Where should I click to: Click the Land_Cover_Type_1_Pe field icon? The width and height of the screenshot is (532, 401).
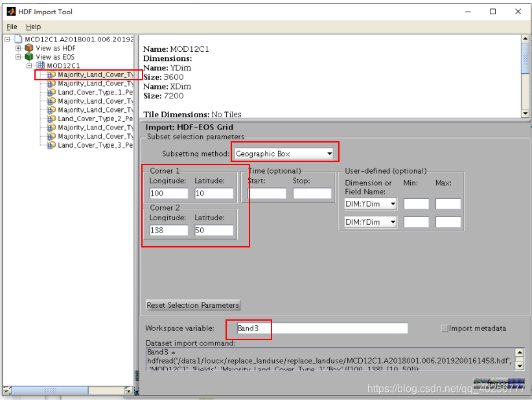(x=51, y=92)
